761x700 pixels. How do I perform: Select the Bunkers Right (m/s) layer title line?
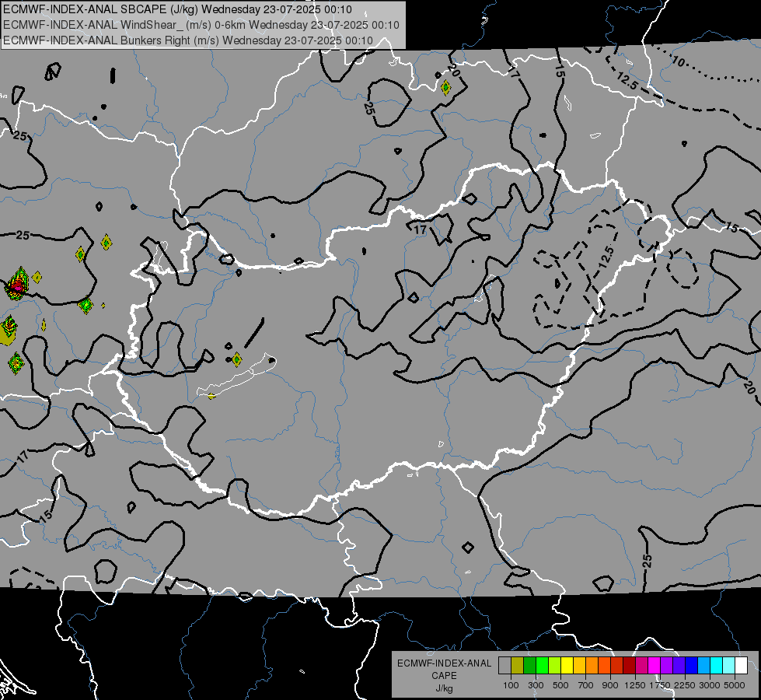(188, 40)
